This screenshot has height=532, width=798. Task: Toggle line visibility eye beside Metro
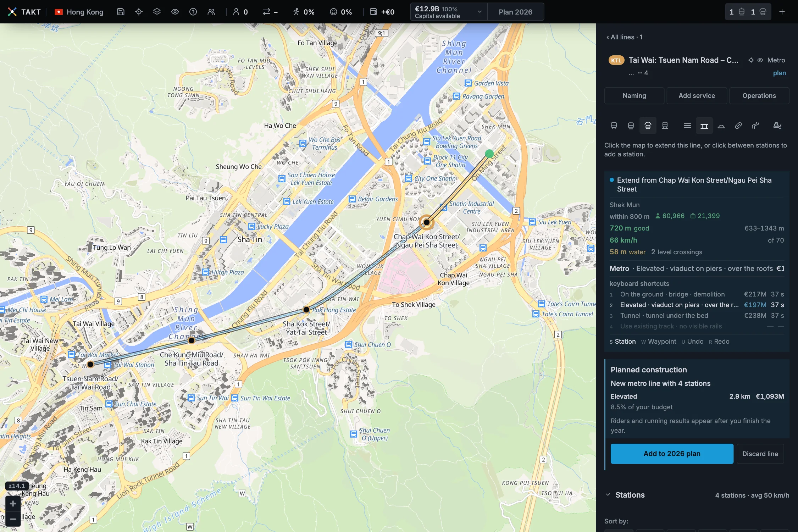tap(760, 60)
